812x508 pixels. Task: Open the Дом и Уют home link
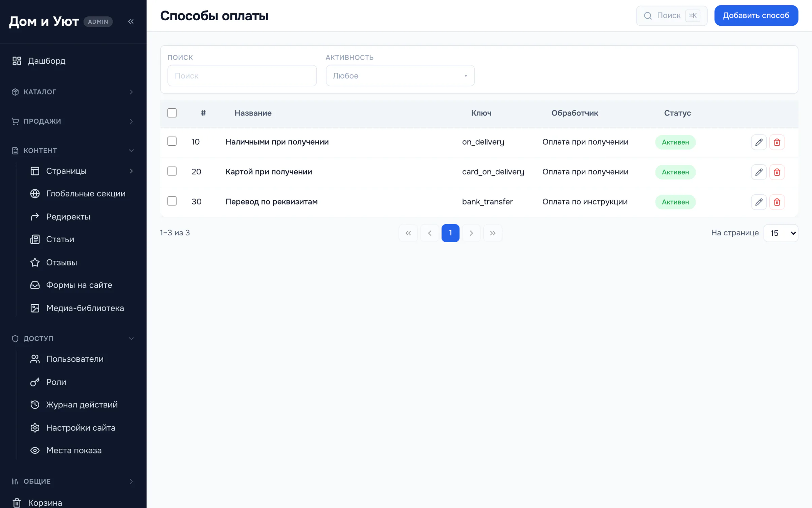(x=44, y=22)
